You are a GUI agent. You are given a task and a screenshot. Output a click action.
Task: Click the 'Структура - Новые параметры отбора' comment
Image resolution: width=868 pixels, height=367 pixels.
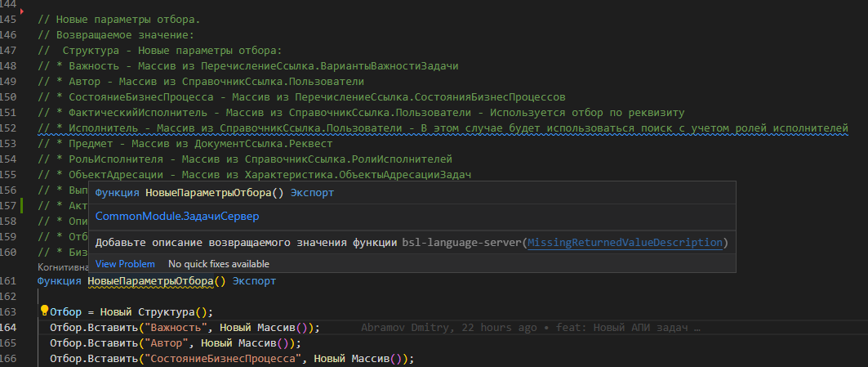point(160,51)
